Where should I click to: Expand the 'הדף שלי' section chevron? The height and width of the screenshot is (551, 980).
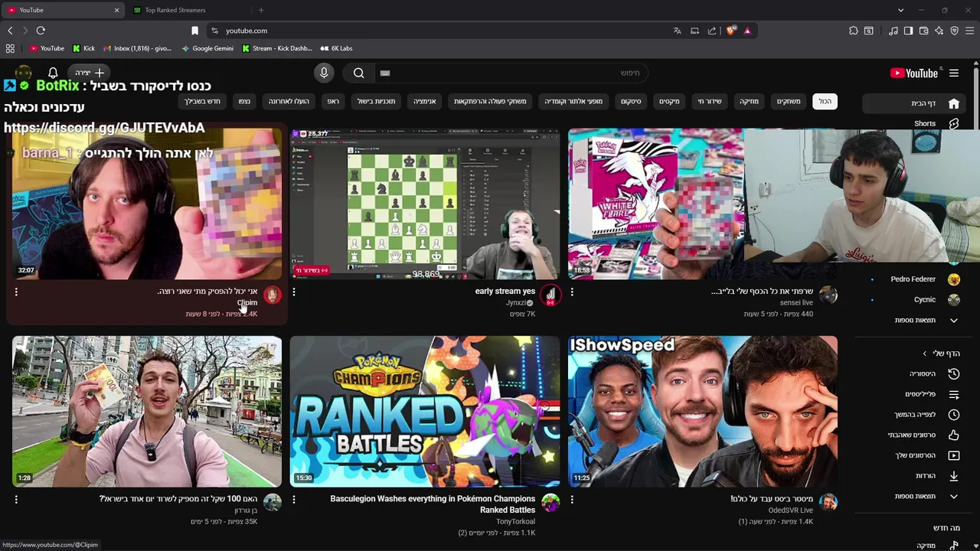click(x=925, y=354)
